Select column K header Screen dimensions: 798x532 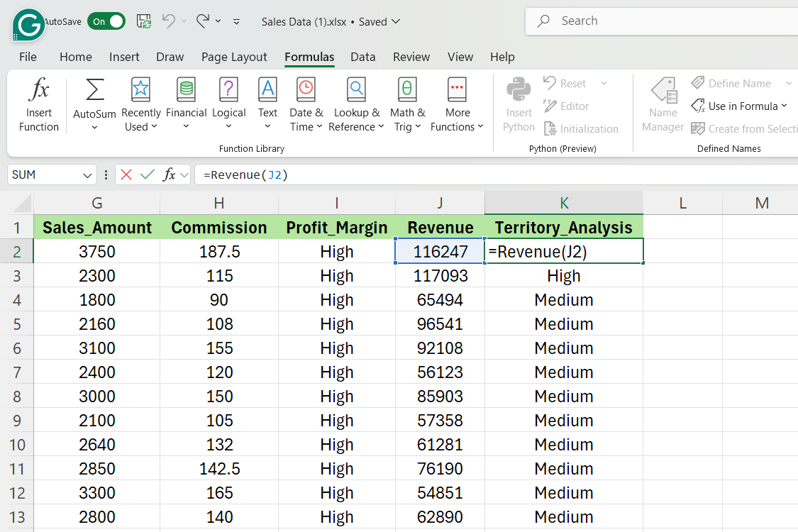[564, 203]
